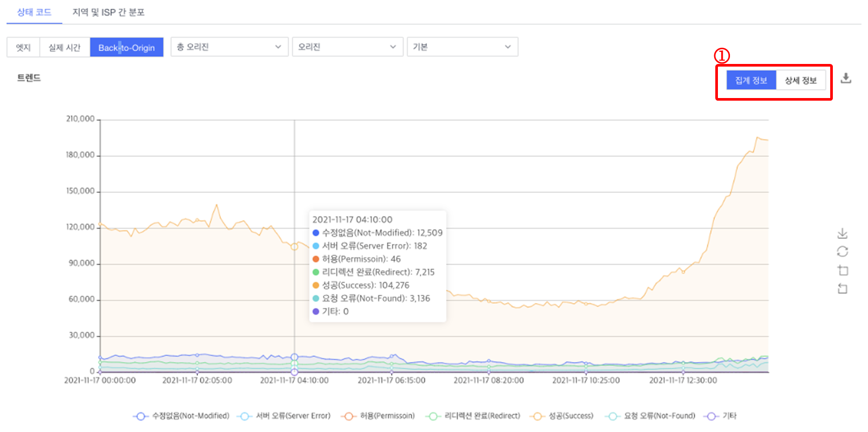Image resolution: width=868 pixels, height=432 pixels.
Task: Toggle 수정없음(Not-Modified) legend series
Action: 181,416
